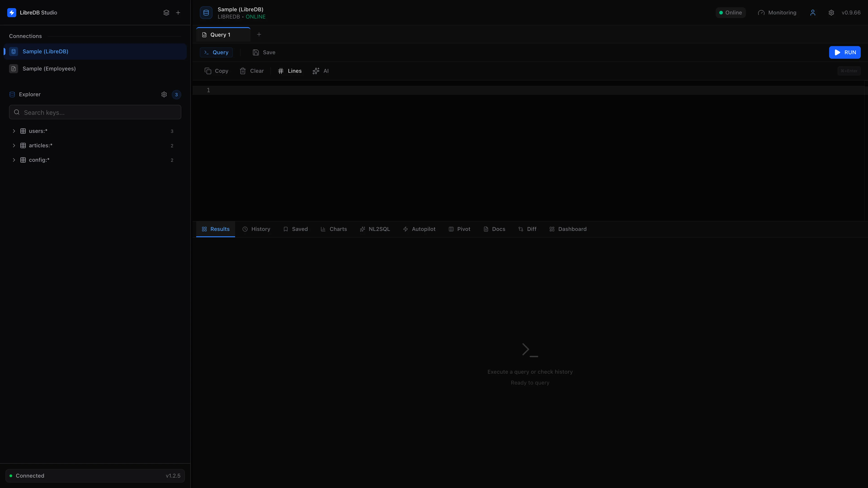Open the layers stack icon in sidebar header
This screenshot has height=488, width=868.
click(166, 12)
